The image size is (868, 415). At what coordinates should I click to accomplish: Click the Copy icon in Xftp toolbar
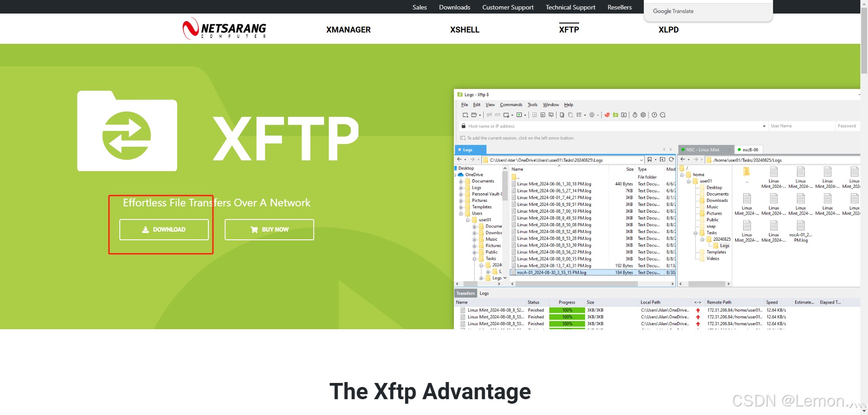[x=562, y=115]
